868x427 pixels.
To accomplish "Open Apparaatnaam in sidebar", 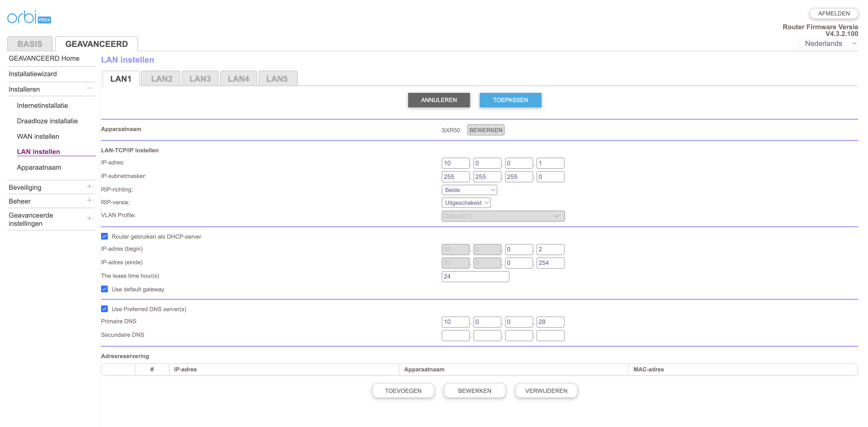I will click(x=39, y=168).
